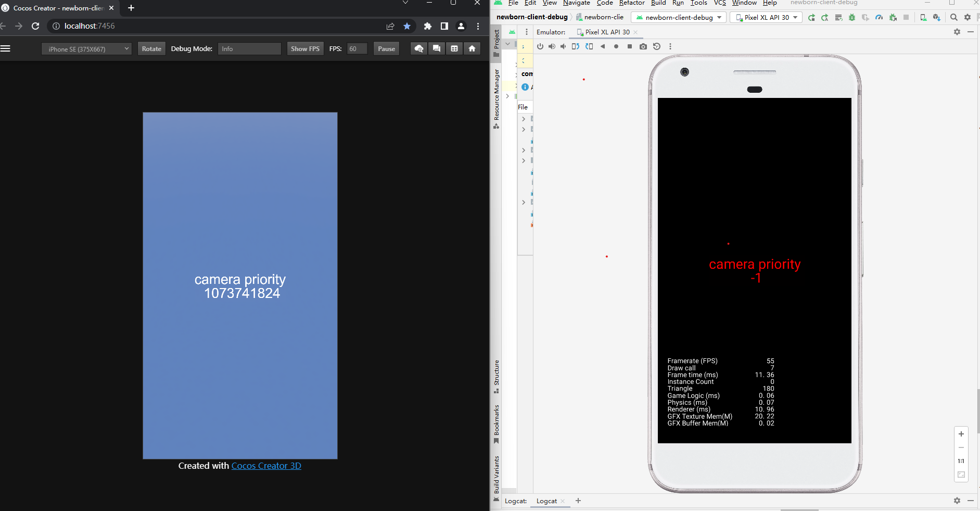980x511 pixels.
Task: Open the Build menu in Android Studio
Action: click(x=658, y=3)
